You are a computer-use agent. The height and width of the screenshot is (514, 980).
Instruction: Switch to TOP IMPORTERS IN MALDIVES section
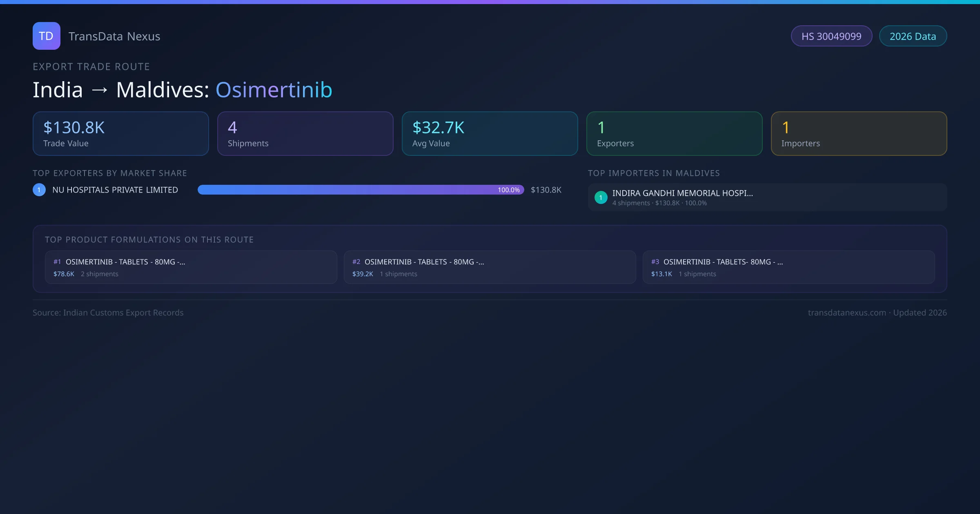(654, 173)
